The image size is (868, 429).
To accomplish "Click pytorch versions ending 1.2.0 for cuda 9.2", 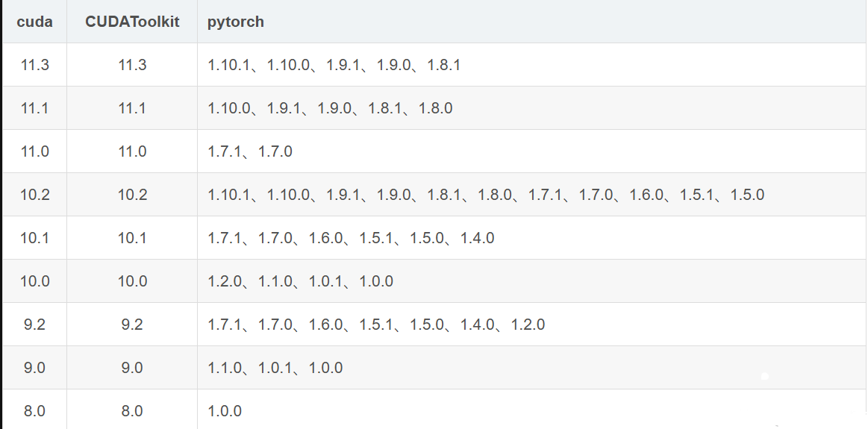I will click(x=376, y=324).
